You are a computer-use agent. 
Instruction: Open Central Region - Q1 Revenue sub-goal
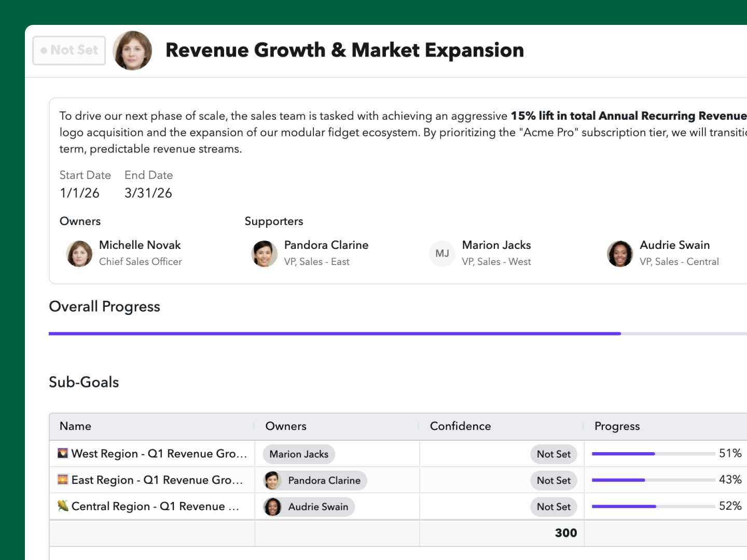[155, 507]
